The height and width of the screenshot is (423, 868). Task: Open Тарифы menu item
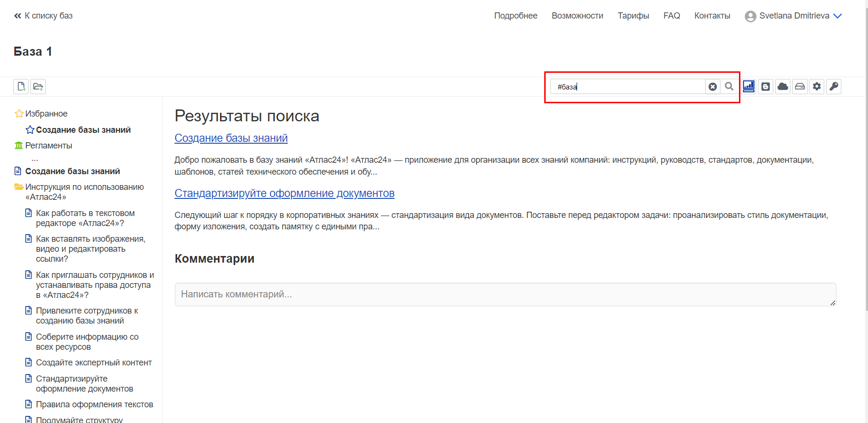pyautogui.click(x=633, y=16)
